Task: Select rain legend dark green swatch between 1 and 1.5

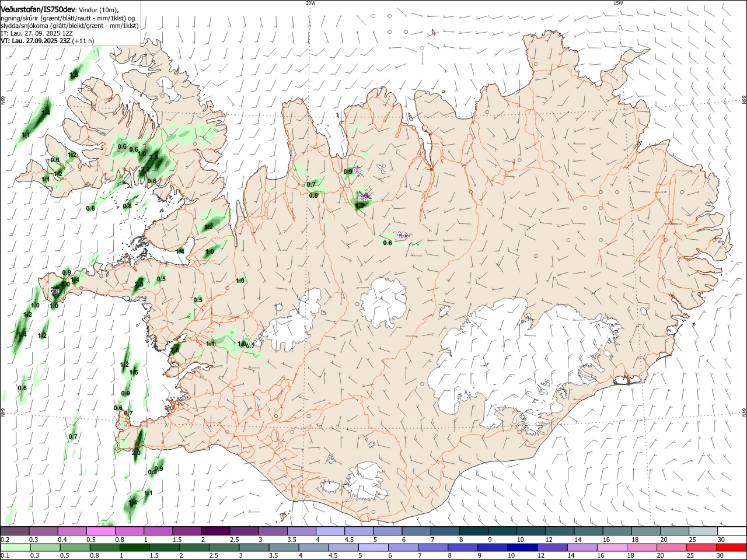Action: pos(135,547)
